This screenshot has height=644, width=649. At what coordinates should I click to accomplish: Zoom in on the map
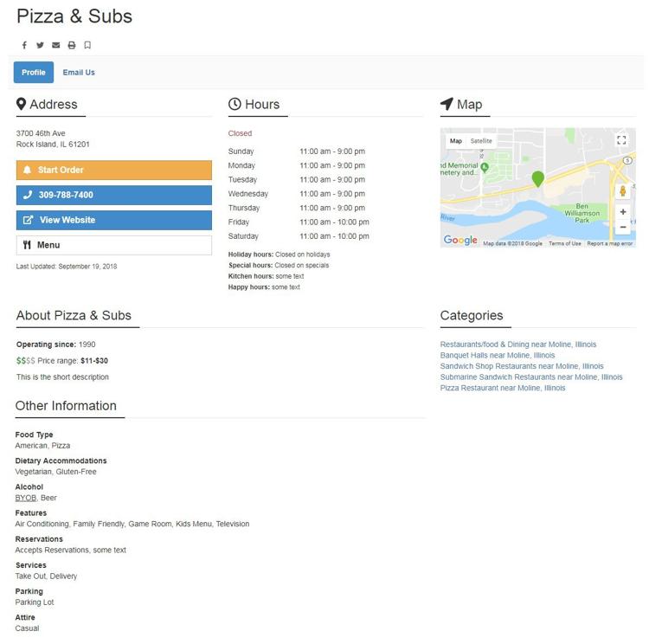[622, 212]
